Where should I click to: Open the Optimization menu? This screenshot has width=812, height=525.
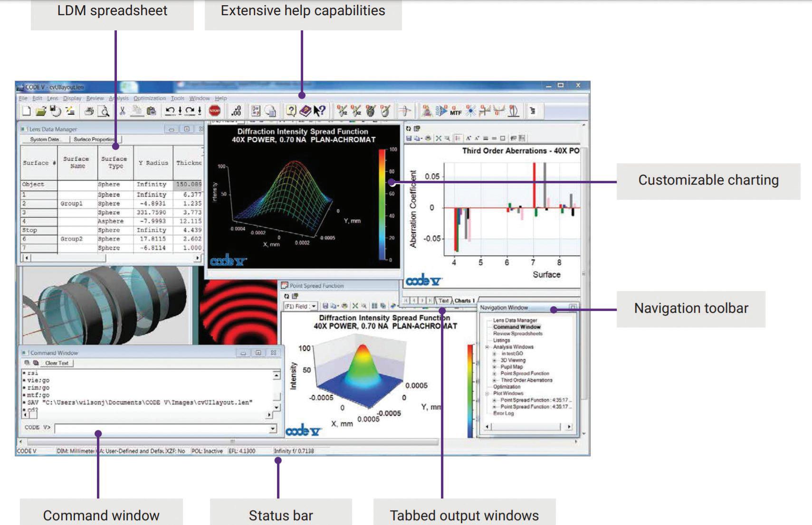pyautogui.click(x=150, y=98)
